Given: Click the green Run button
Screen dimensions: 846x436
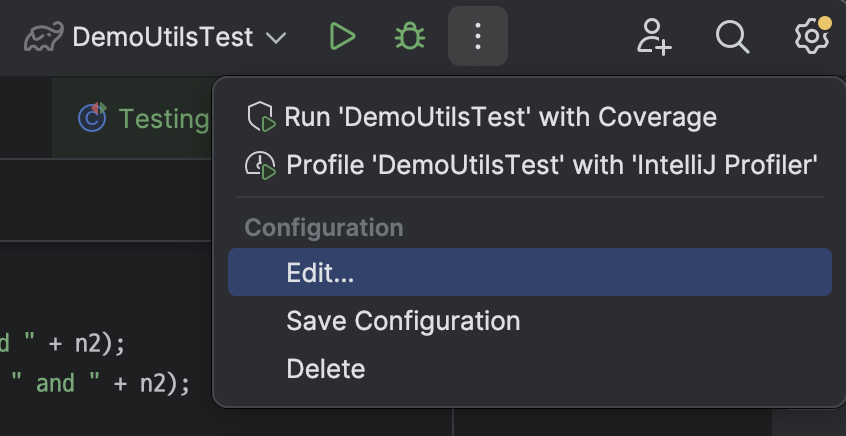Looking at the screenshot, I should [342, 38].
